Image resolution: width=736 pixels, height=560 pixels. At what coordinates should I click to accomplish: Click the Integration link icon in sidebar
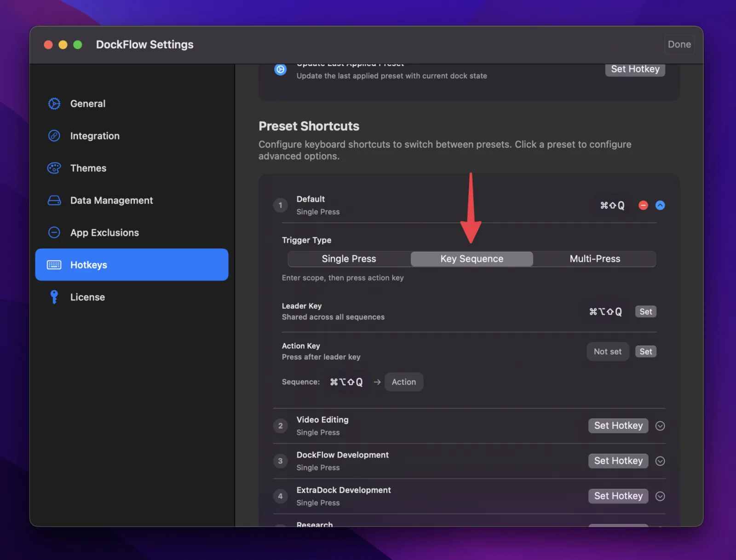(54, 136)
